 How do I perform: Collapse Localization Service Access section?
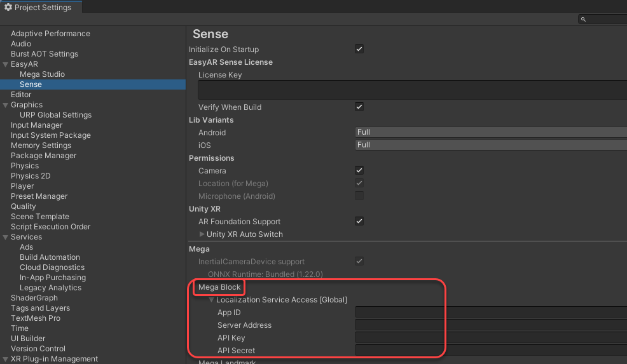(x=212, y=300)
